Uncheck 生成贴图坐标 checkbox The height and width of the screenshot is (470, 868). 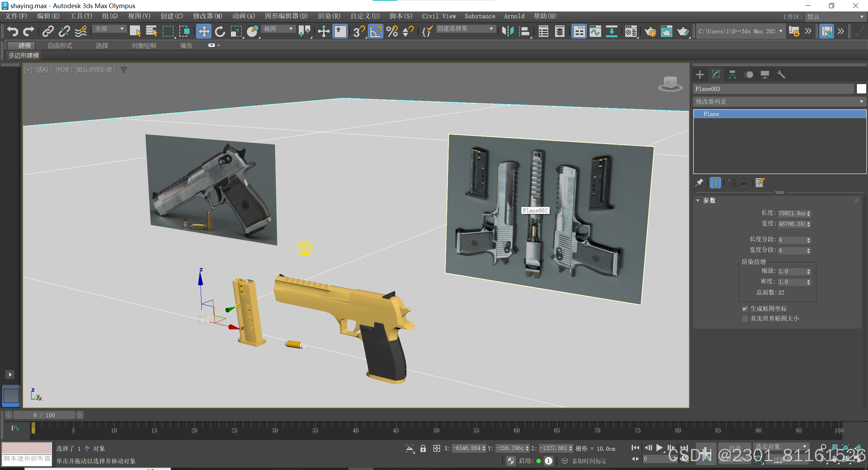[745, 309]
